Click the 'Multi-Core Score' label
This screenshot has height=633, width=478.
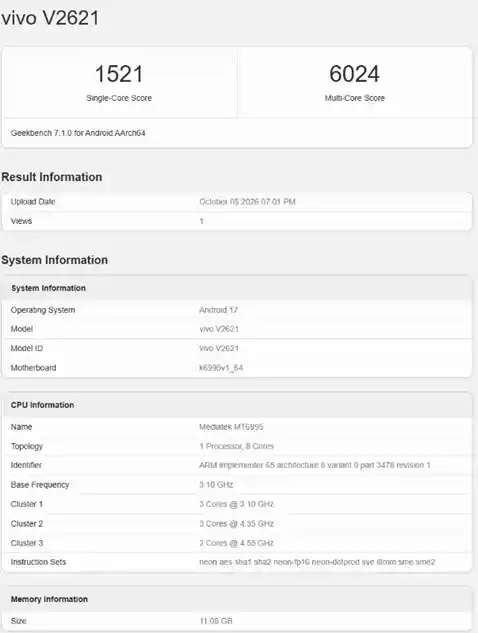coord(354,98)
